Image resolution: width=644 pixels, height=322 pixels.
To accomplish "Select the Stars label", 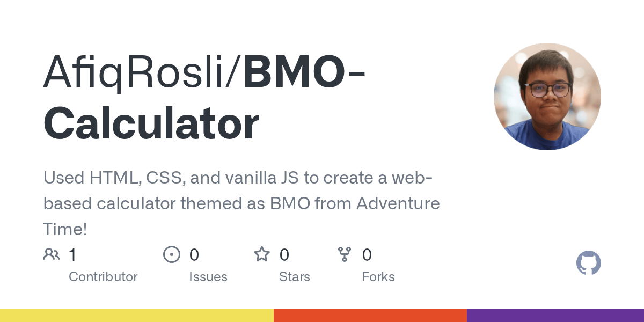I will pos(295,277).
